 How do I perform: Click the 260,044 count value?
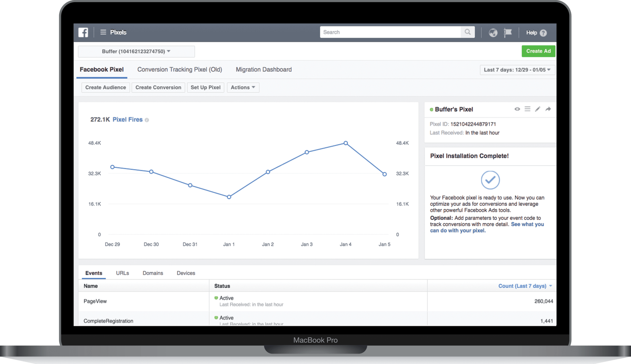[x=544, y=301]
